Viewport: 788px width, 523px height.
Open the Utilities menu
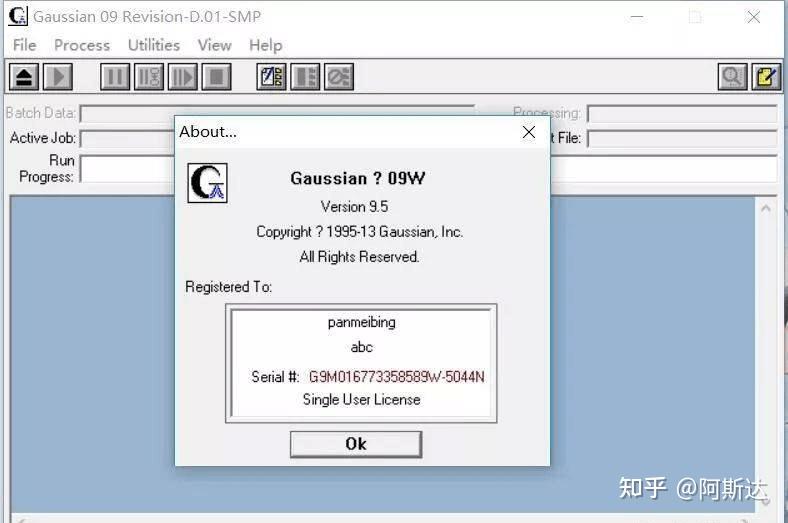point(154,45)
